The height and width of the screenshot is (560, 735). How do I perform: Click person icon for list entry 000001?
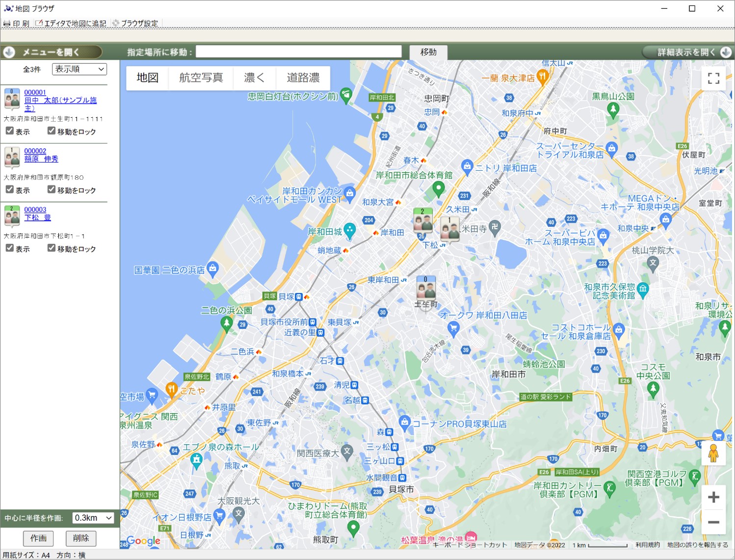coord(12,100)
